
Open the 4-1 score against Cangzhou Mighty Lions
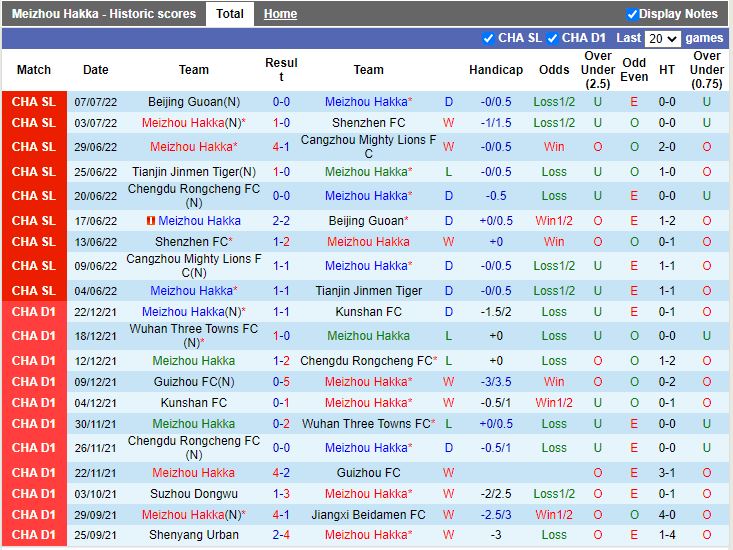tap(281, 147)
